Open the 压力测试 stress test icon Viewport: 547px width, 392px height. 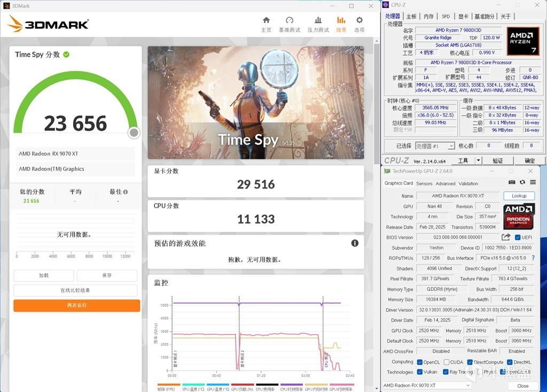pyautogui.click(x=318, y=20)
